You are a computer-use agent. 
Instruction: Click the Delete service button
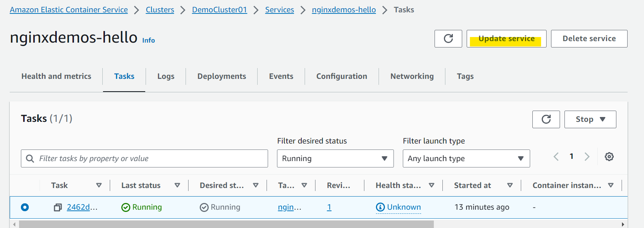click(589, 38)
